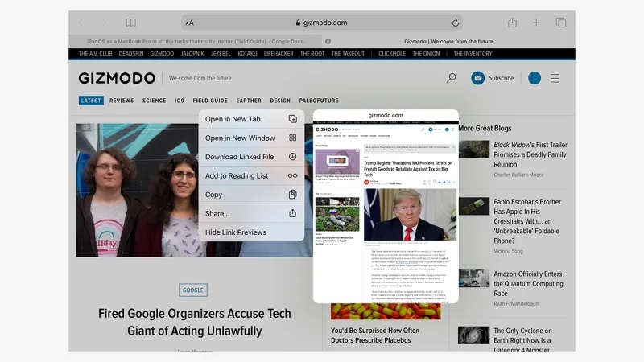Screen dimensions: 644x362
Task: Open Fired Google Organizers headline article
Action: coord(195,323)
